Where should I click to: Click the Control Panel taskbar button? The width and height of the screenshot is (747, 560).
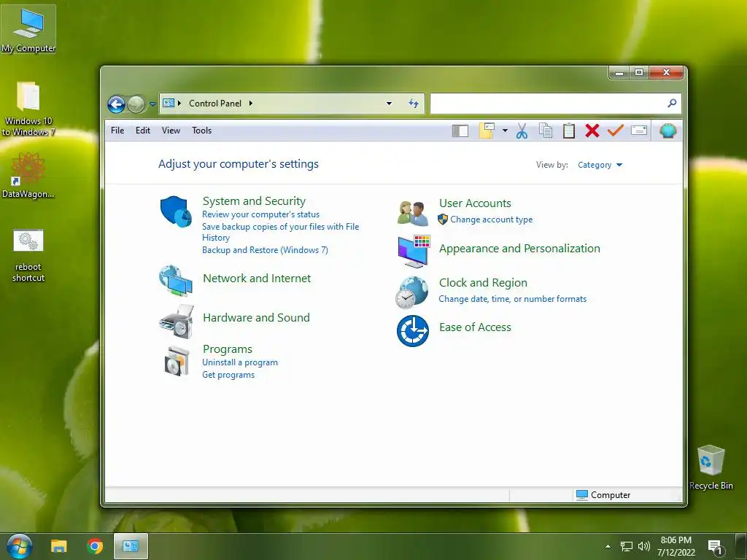(x=131, y=546)
